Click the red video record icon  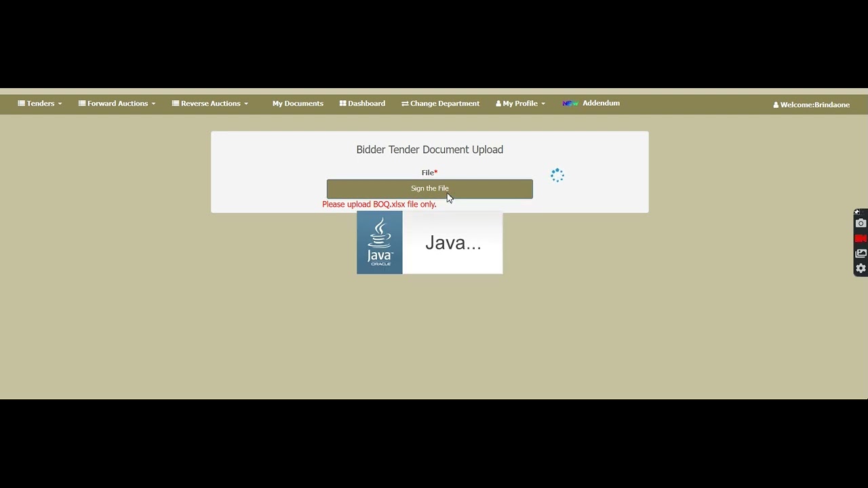pyautogui.click(x=861, y=239)
